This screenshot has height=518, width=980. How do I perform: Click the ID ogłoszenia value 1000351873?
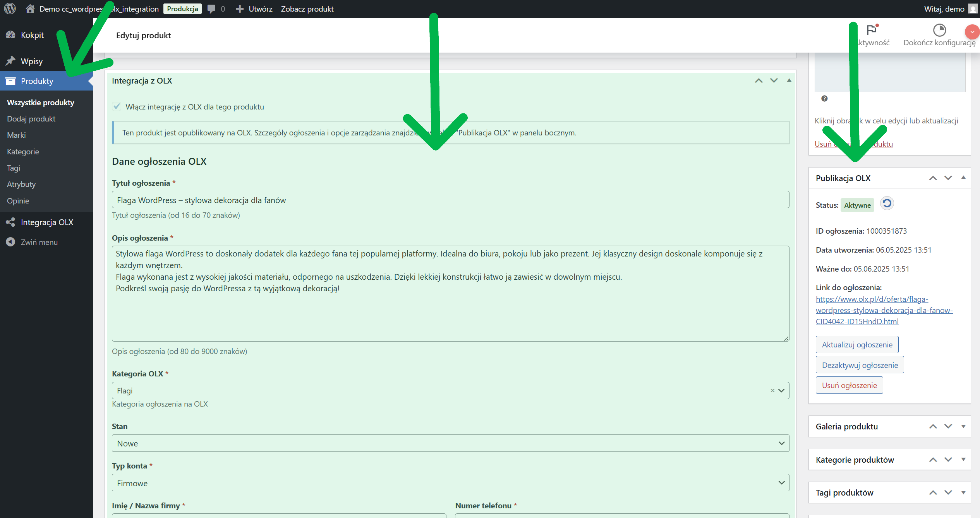[x=886, y=231]
